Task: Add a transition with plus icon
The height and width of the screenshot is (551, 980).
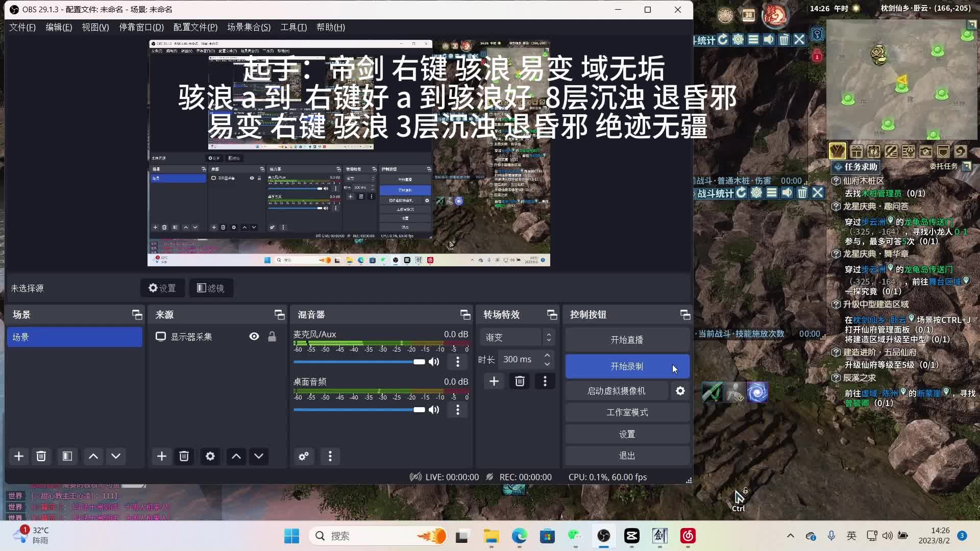Action: click(494, 381)
